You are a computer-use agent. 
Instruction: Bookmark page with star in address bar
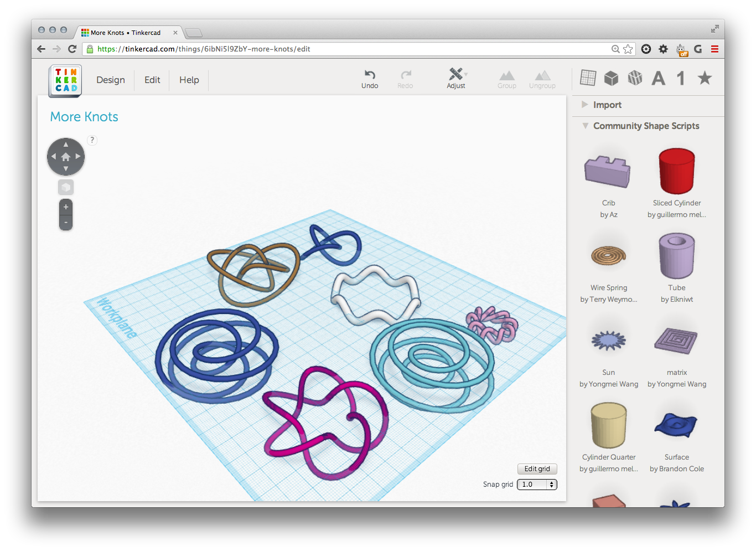point(628,49)
